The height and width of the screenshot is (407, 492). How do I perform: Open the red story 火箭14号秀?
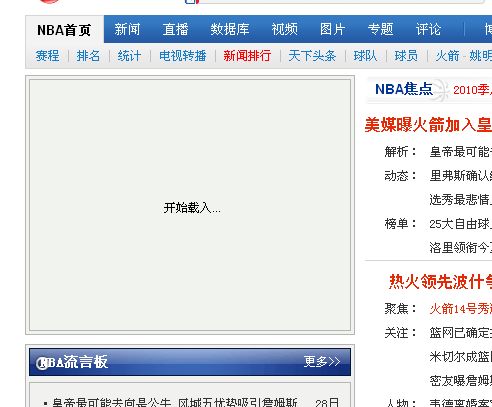tap(461, 309)
